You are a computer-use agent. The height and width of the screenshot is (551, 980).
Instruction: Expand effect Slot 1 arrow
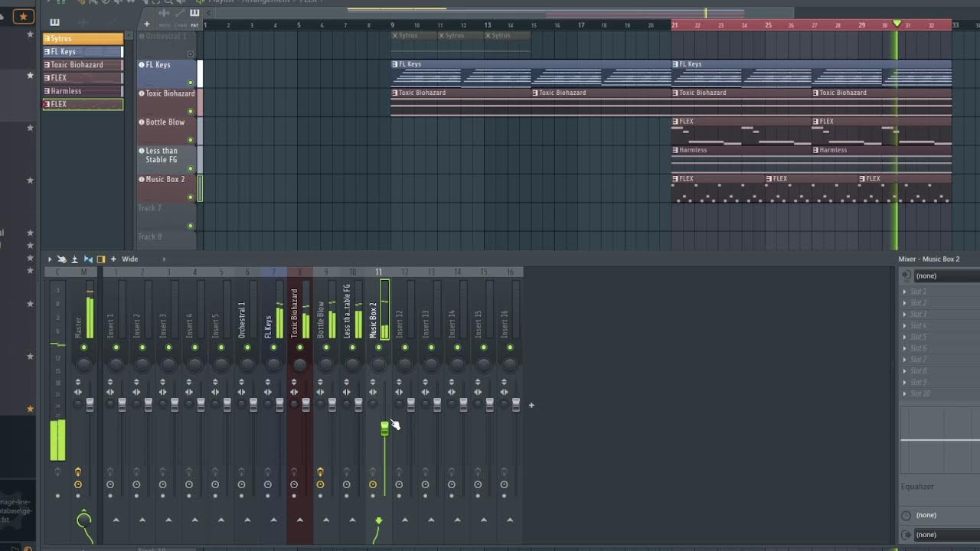coord(905,292)
